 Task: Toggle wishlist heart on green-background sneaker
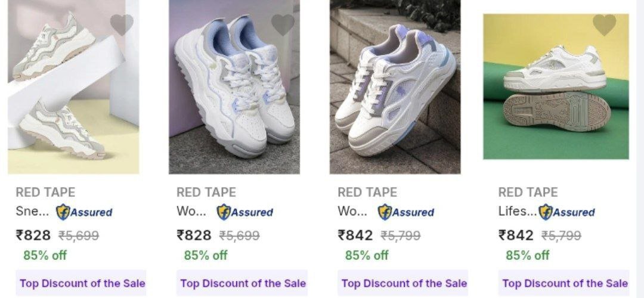pyautogui.click(x=604, y=24)
